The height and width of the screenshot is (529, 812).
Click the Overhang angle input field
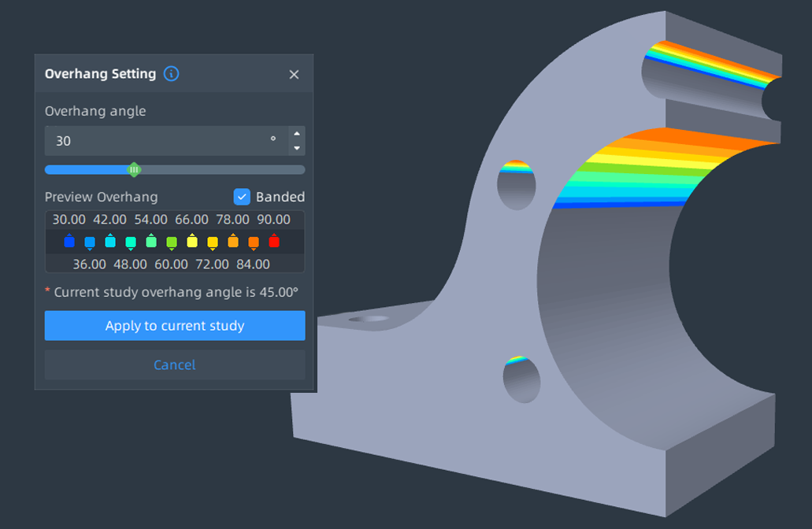click(158, 141)
